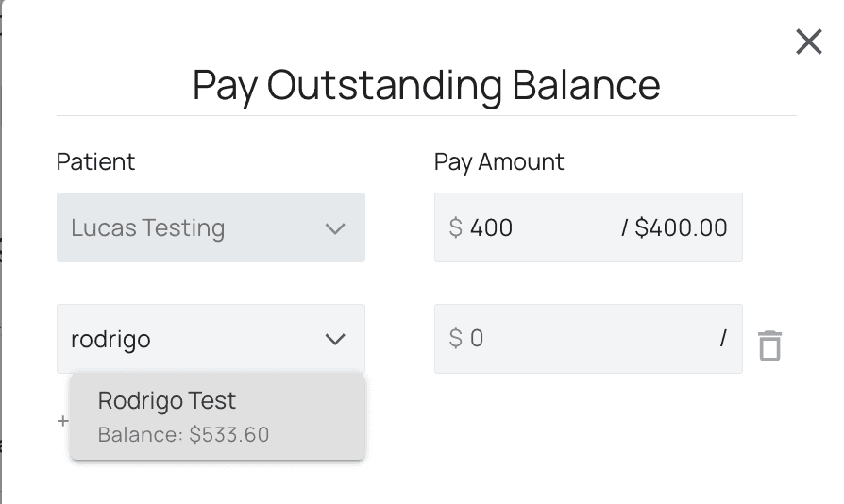Image resolution: width=844 pixels, height=504 pixels.
Task: Select Rodrigo Test from the suggestions
Action: 167,400
